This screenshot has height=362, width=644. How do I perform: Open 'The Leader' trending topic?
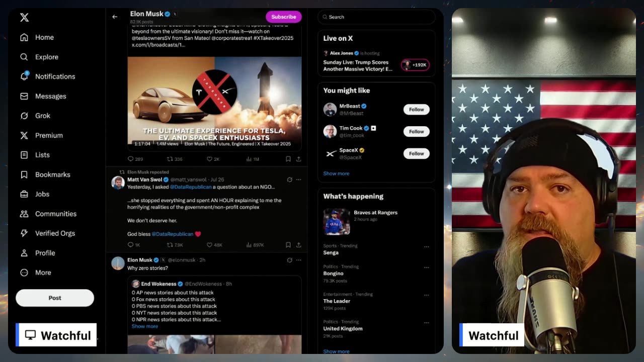(337, 301)
